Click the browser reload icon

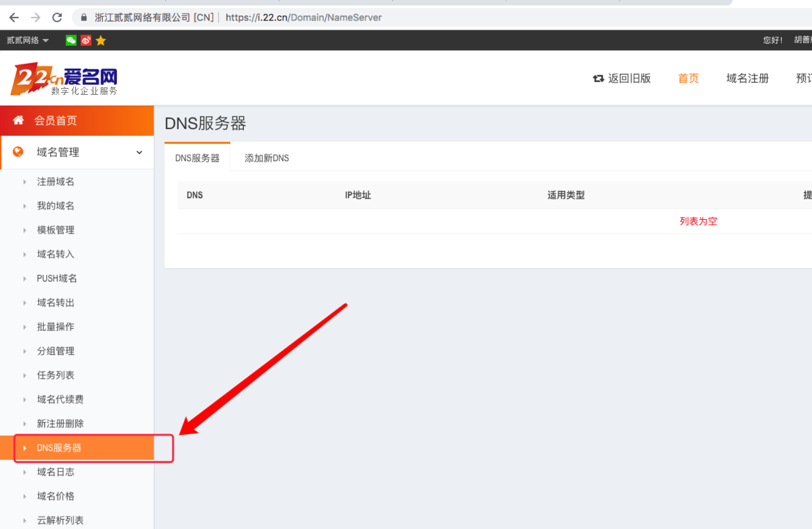[57, 17]
